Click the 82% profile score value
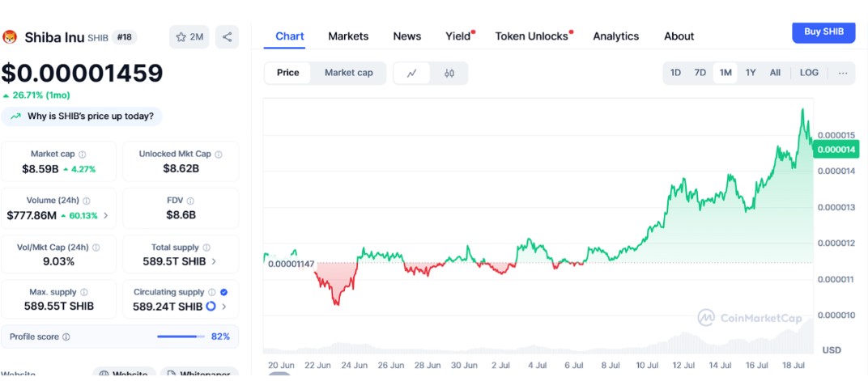This screenshot has width=868, height=381. coord(220,337)
